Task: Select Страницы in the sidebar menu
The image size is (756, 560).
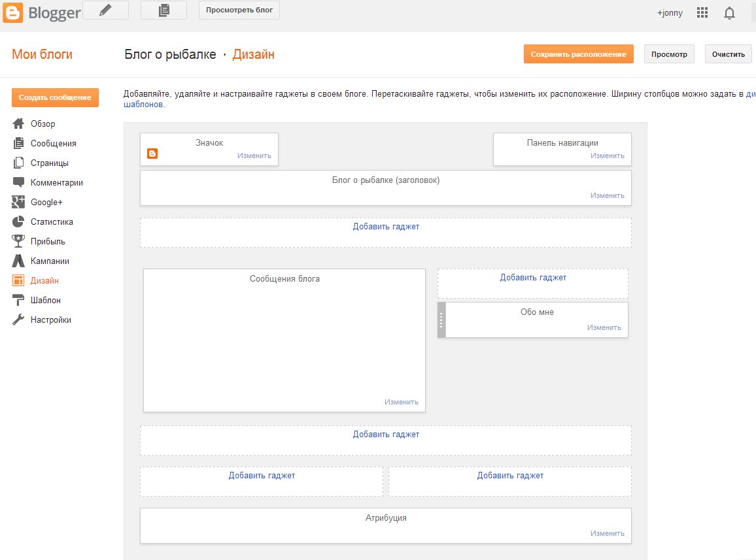Action: [49, 163]
